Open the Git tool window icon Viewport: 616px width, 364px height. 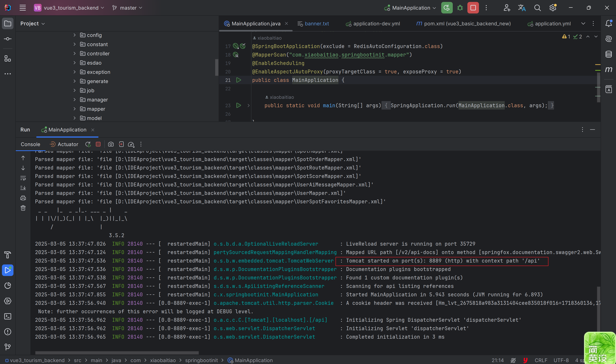pyautogui.click(x=8, y=347)
